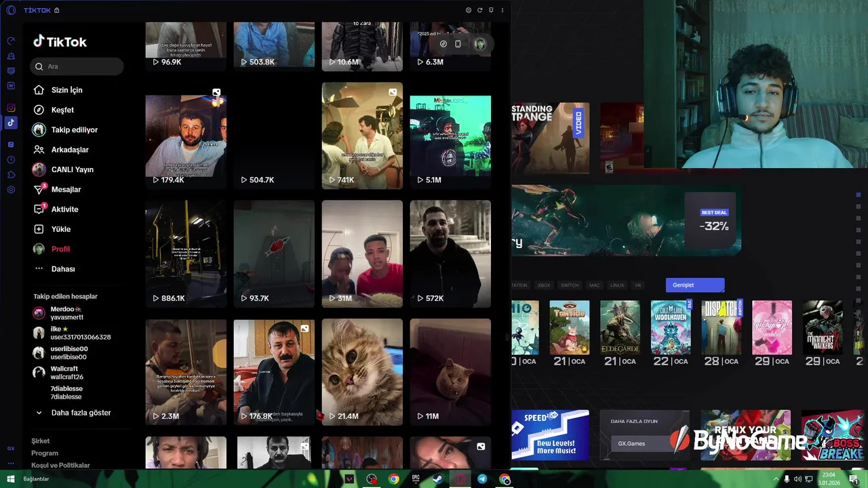Open the TikTok panel three-dot menu
Image resolution: width=868 pixels, height=488 pixels.
point(502,10)
